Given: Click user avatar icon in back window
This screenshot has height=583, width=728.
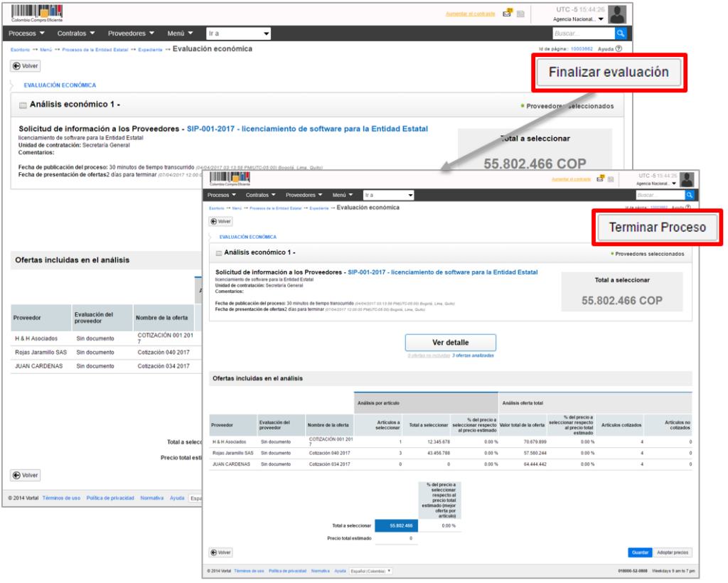Looking at the screenshot, I should click(x=617, y=14).
